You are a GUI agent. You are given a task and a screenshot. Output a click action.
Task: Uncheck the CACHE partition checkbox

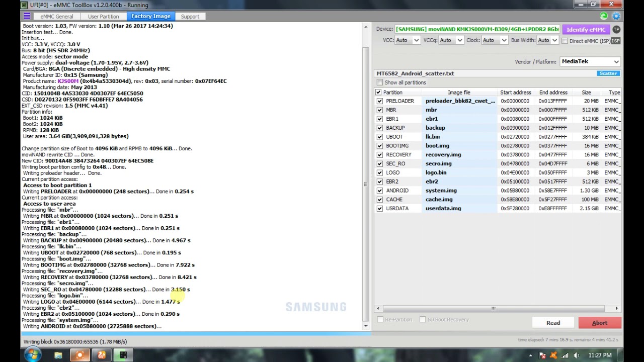tap(380, 200)
